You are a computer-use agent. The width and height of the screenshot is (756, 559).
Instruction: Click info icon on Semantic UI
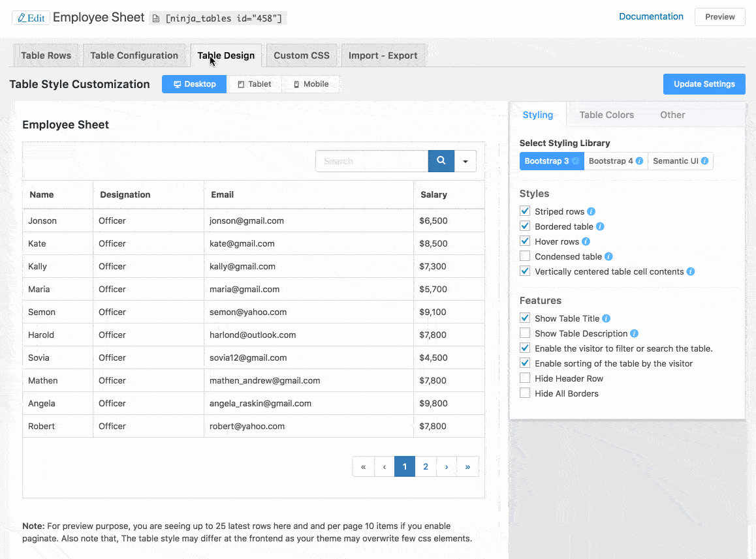(x=704, y=161)
